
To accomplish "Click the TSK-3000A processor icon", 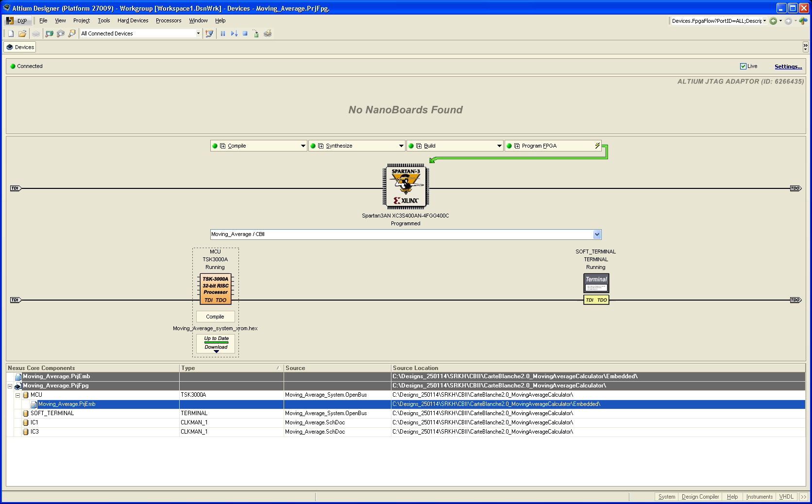I will tap(215, 289).
